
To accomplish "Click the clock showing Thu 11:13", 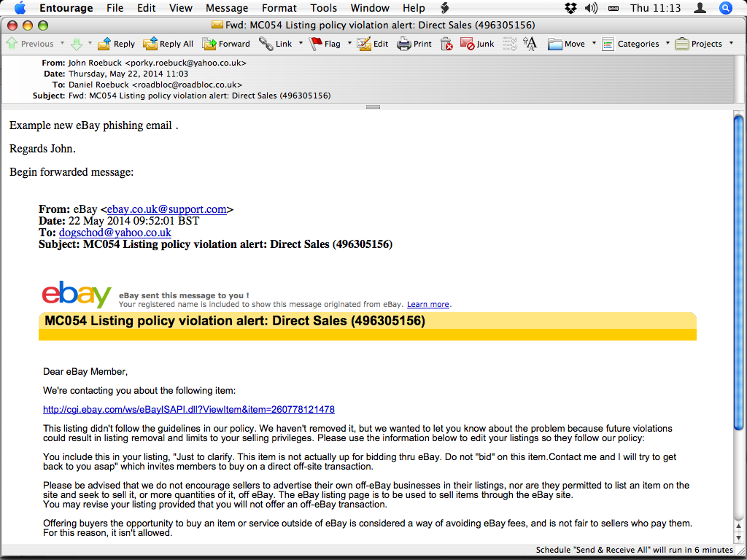I will [656, 8].
